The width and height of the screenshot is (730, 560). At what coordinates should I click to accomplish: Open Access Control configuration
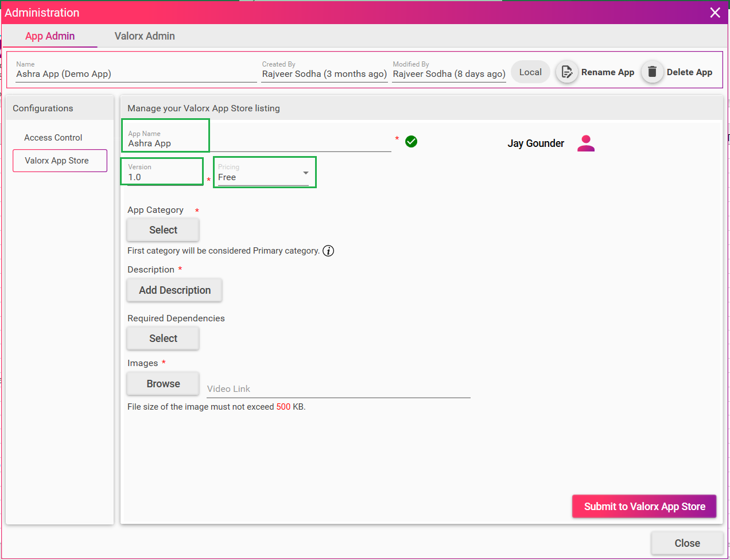pos(53,138)
